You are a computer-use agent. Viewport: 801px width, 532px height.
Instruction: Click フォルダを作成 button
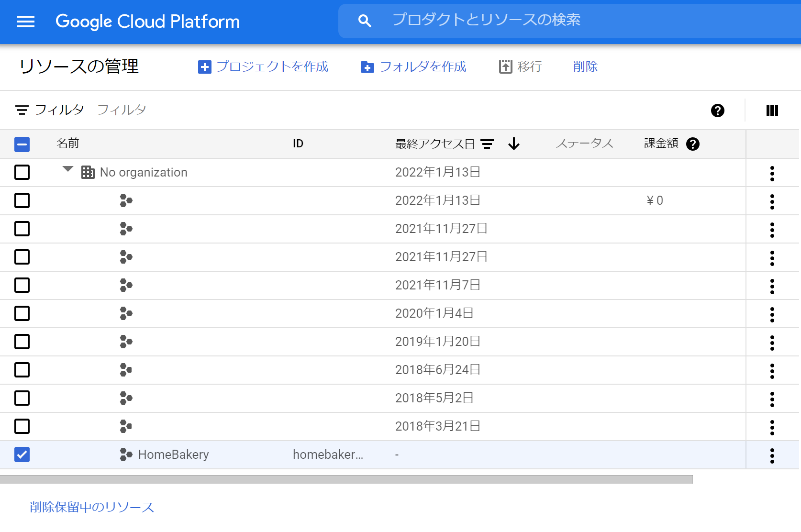413,67
